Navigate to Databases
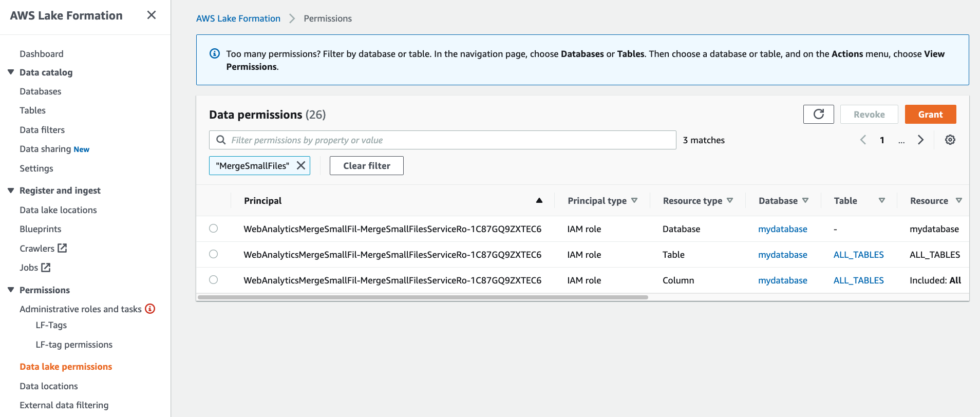 pos(41,91)
